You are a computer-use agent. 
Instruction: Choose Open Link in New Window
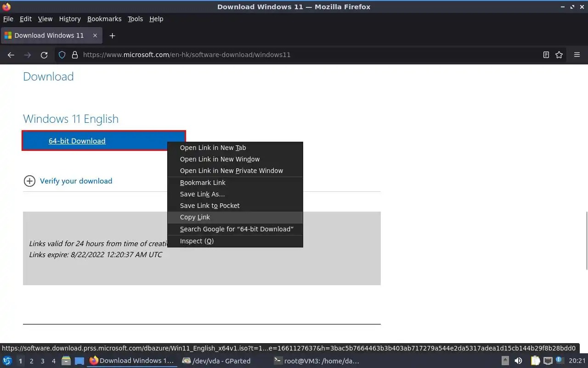tap(235, 159)
